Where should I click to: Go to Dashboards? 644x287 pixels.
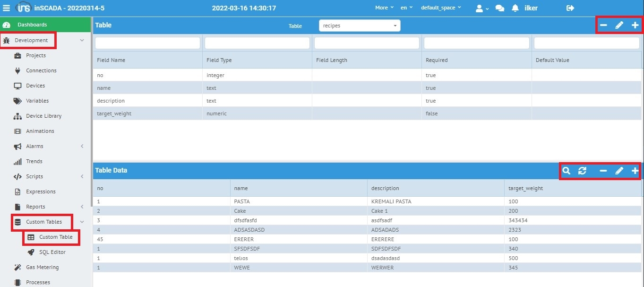tap(32, 25)
